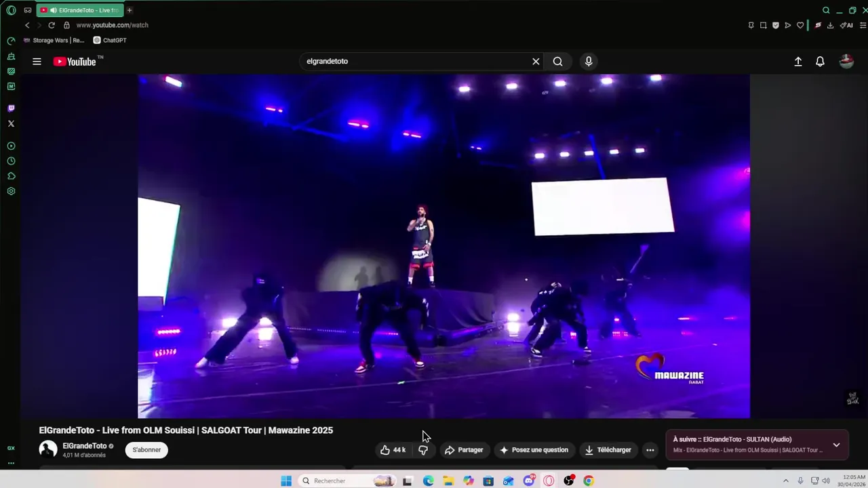Open GX Control speedometer in sidebar
868x488 pixels.
click(11, 41)
